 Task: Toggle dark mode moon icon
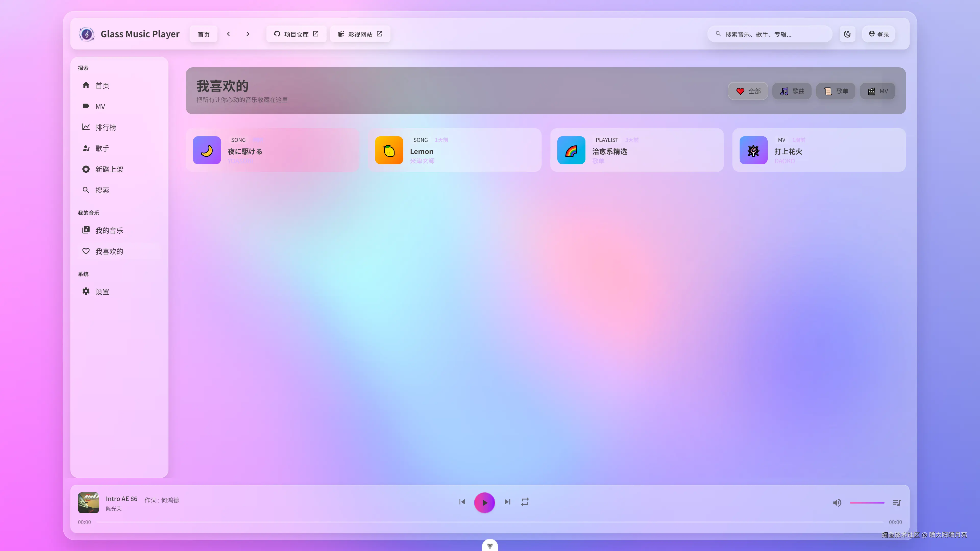(x=847, y=34)
